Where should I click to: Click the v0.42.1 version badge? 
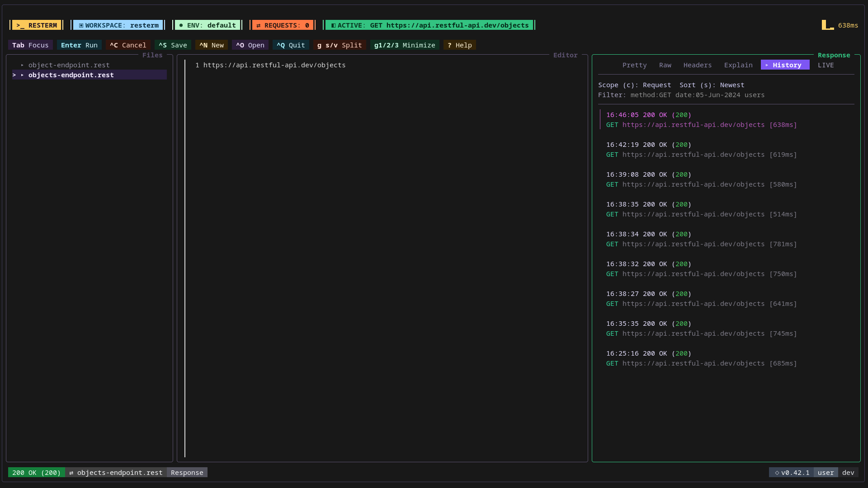tap(792, 473)
